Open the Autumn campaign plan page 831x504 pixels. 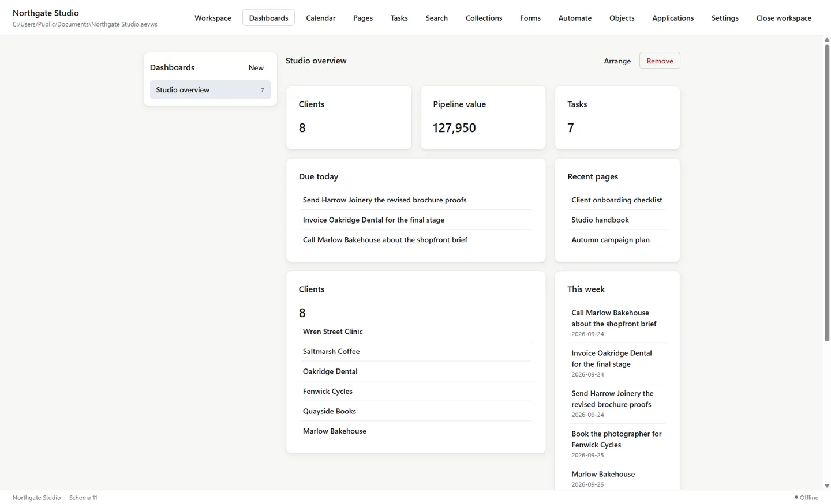[617, 239]
